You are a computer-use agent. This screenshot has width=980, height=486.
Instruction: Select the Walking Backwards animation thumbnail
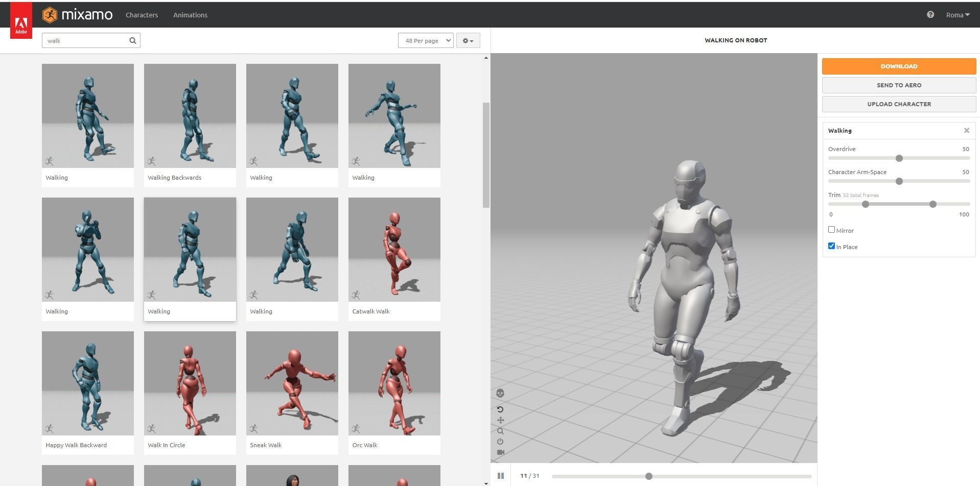tap(190, 116)
